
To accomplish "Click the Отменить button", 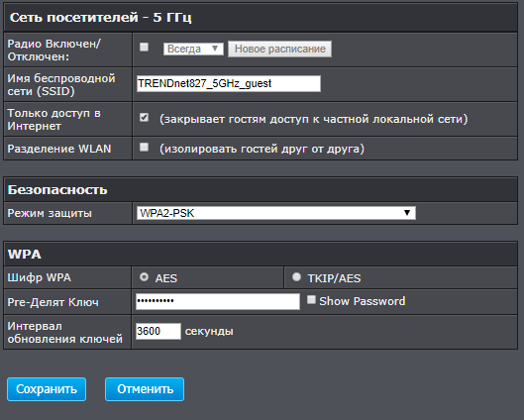I will 145,389.
